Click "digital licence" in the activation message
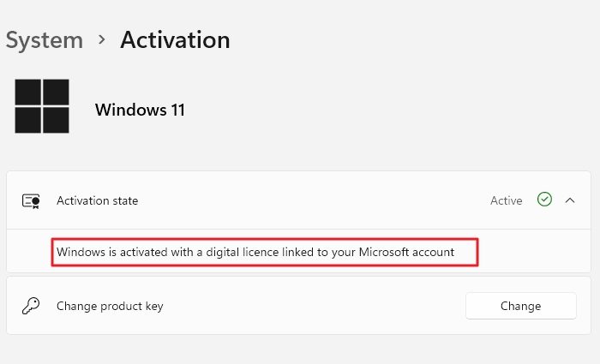 pyautogui.click(x=223, y=252)
